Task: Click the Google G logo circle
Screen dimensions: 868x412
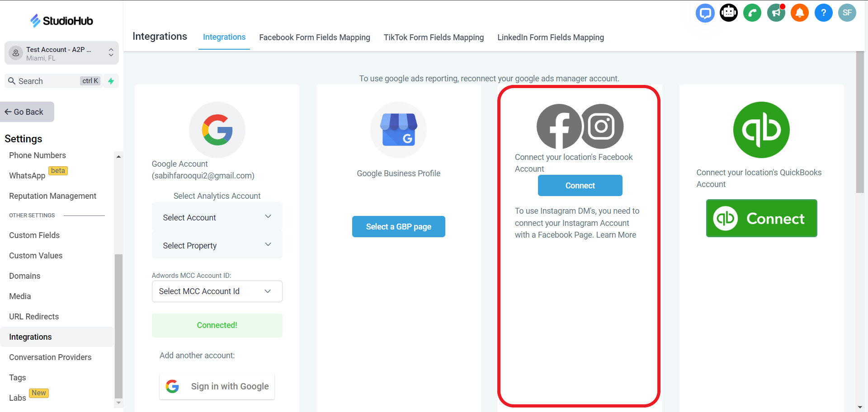Action: (217, 130)
